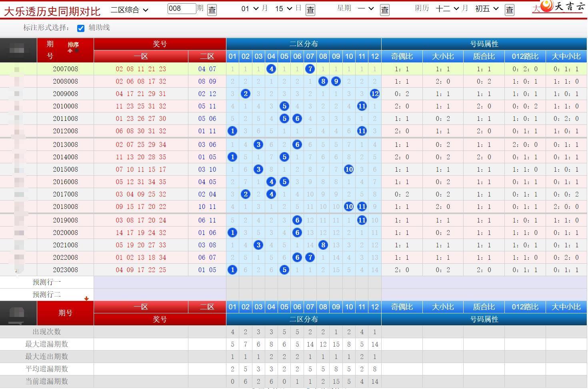The image size is (588, 389).
Task: Click 012路比 value 0:2:0 in row 2007008
Action: click(x=525, y=69)
